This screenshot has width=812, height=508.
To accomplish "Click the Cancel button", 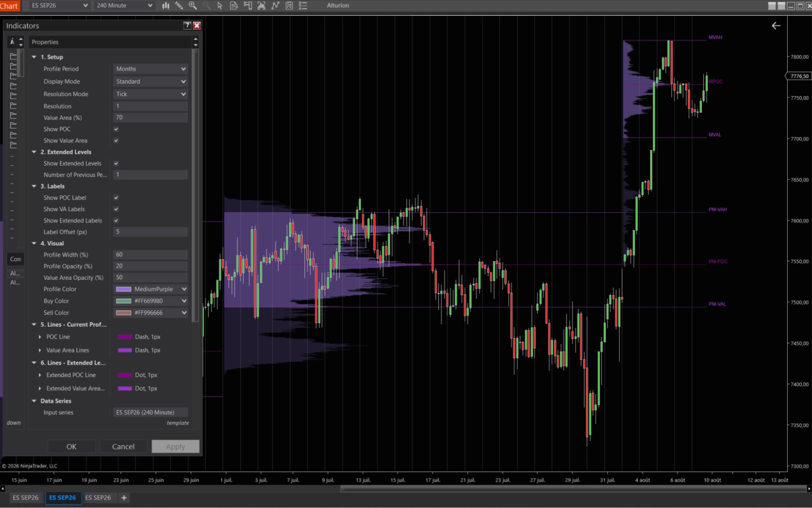I will (123, 447).
